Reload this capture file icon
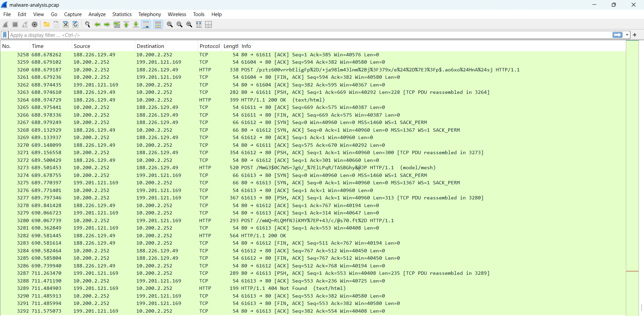This screenshot has width=644, height=316. pos(76,24)
